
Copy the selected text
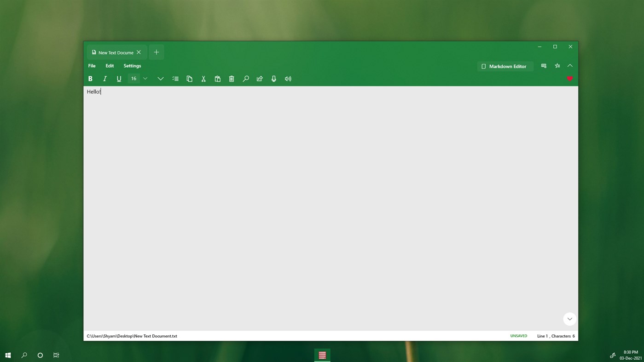pyautogui.click(x=189, y=78)
